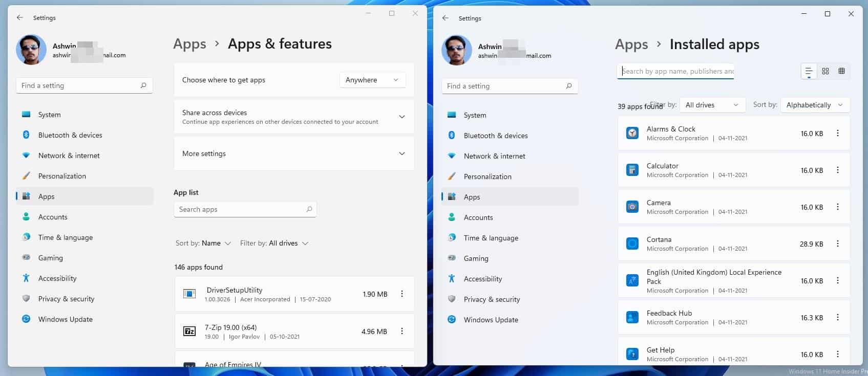Open more options for Calculator
This screenshot has width=868, height=376.
tap(838, 170)
